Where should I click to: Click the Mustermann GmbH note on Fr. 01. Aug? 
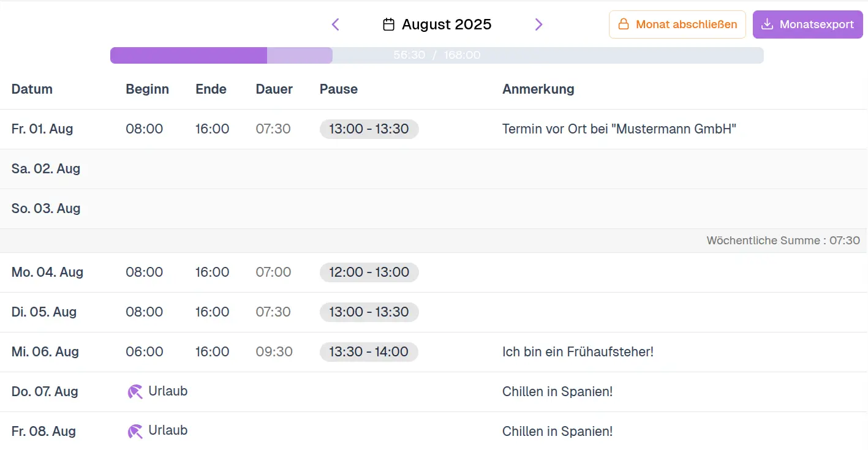tap(619, 129)
